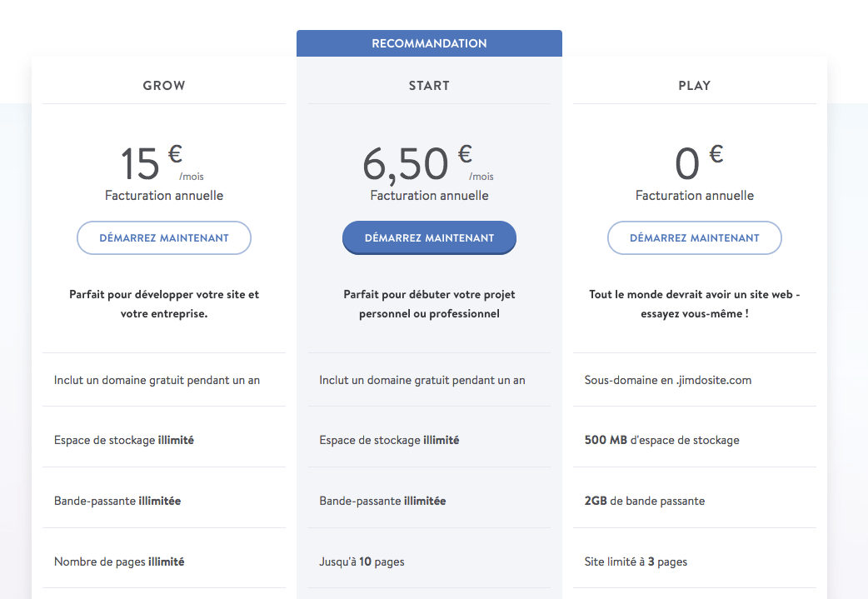Screen dimensions: 868x599
Task: Click the Nombre de pages illimité feature
Action: [119, 562]
